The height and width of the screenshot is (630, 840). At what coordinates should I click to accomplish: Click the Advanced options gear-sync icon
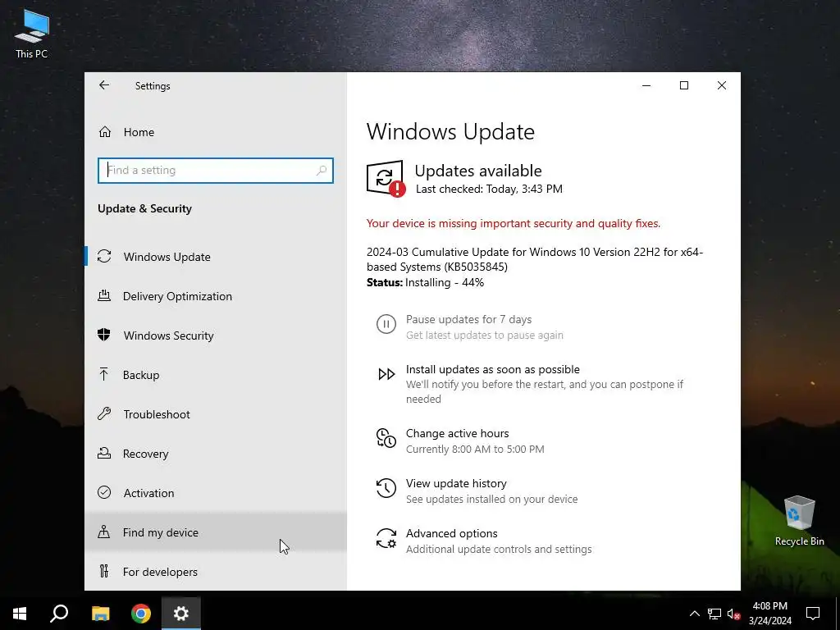(x=386, y=538)
